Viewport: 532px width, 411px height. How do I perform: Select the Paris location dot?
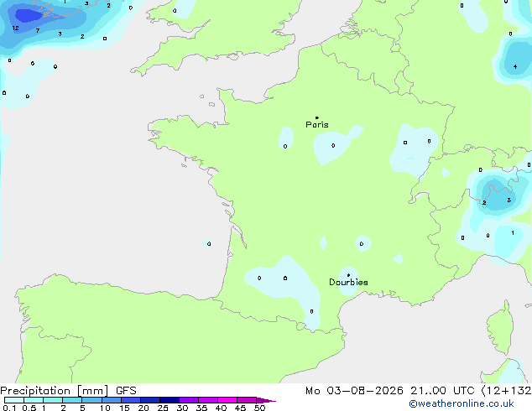tap(317, 117)
